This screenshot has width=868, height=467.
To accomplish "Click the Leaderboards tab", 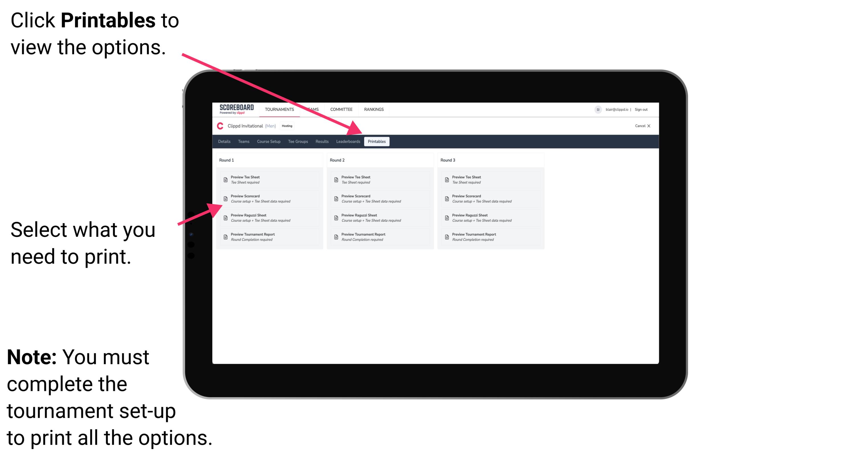I will (347, 142).
